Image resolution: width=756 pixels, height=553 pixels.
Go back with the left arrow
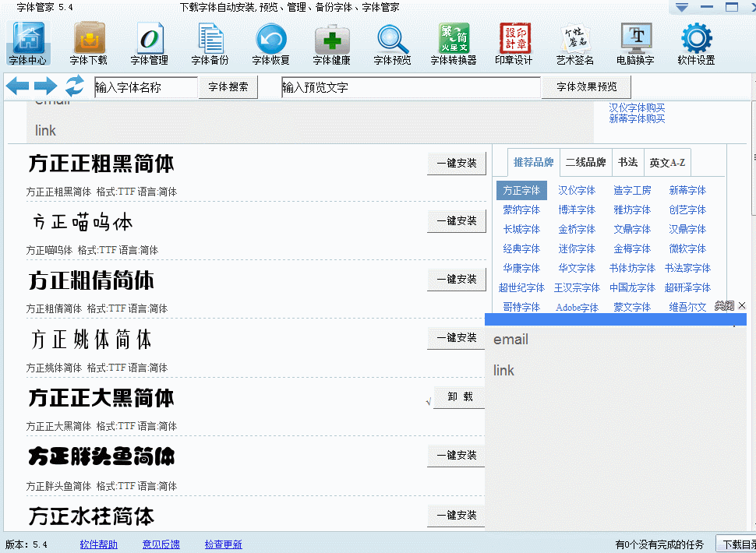[17, 86]
